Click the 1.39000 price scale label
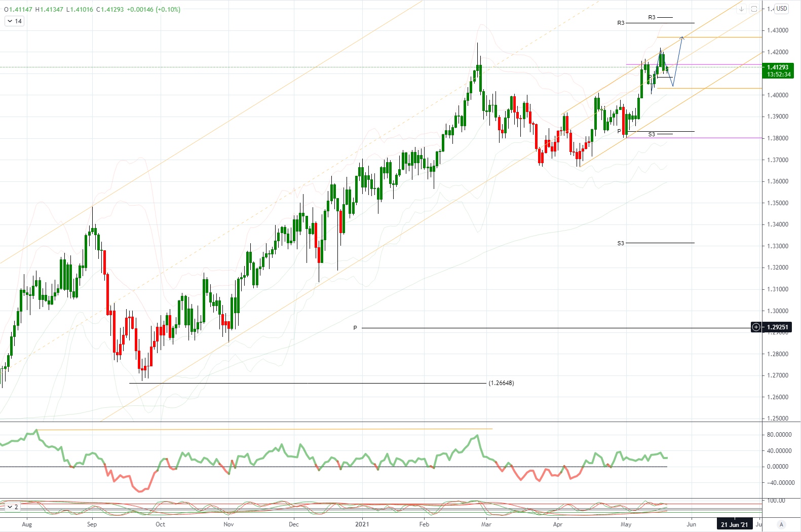801x532 pixels. (x=778, y=117)
